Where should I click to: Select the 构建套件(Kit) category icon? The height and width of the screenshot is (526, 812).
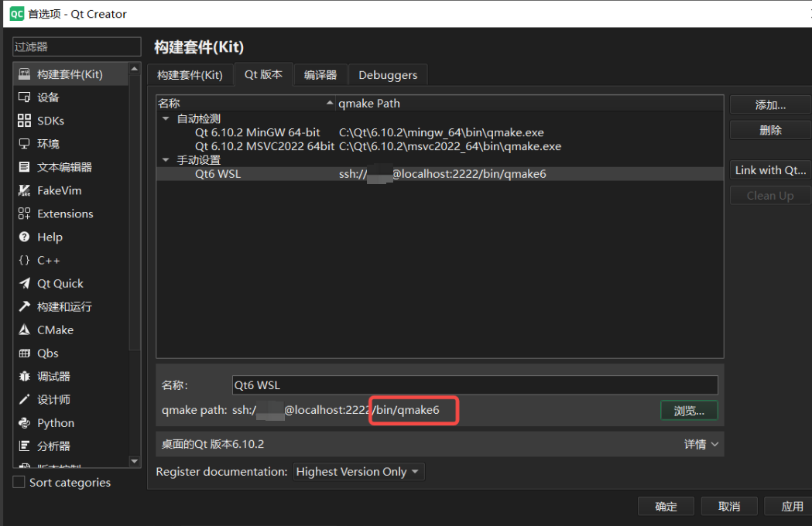point(24,74)
